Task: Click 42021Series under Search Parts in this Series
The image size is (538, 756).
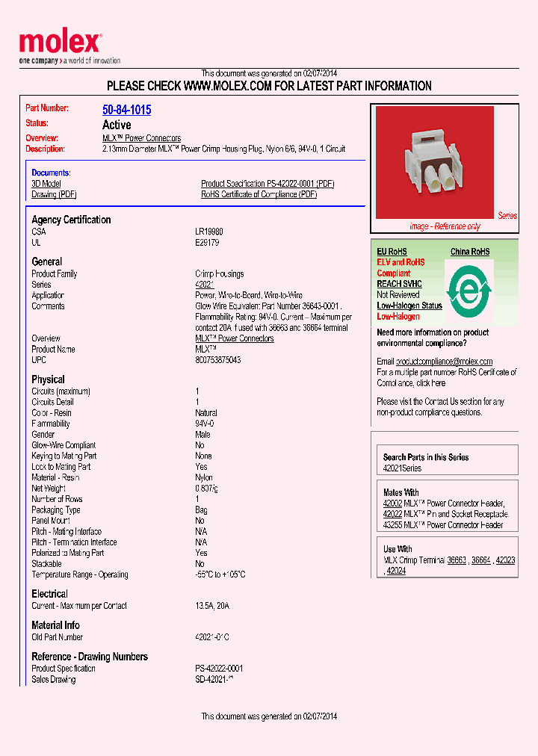Action: [x=402, y=468]
